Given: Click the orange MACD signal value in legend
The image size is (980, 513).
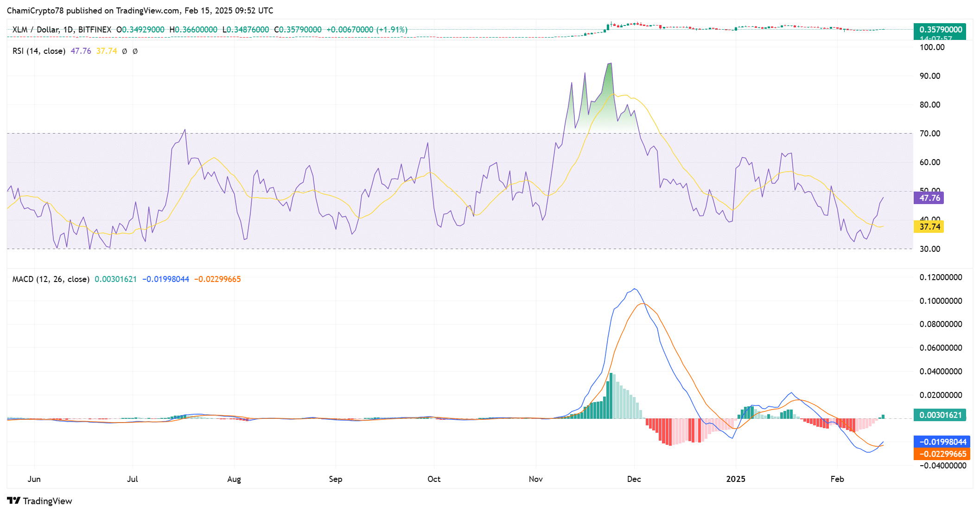Looking at the screenshot, I should point(217,279).
